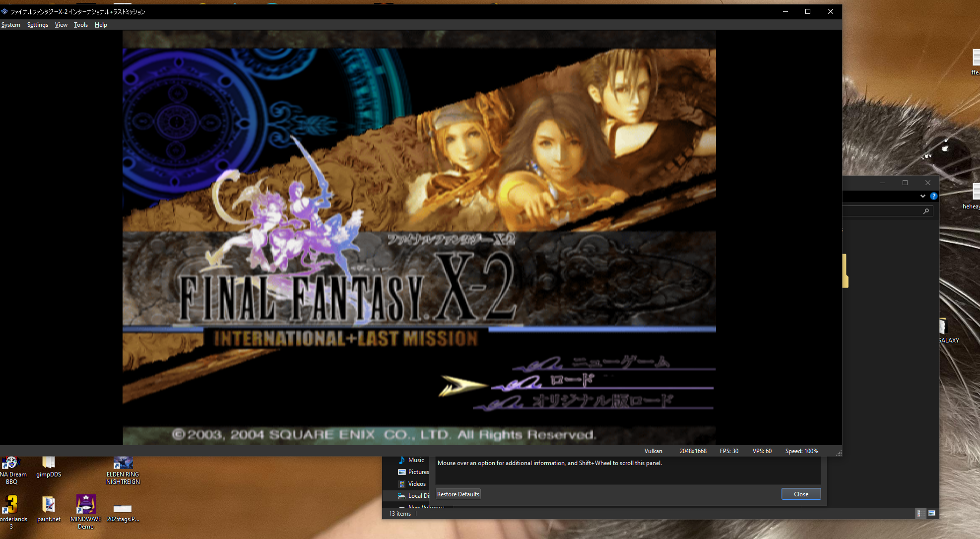
Task: Click the Restore Defaults button
Action: click(x=458, y=494)
